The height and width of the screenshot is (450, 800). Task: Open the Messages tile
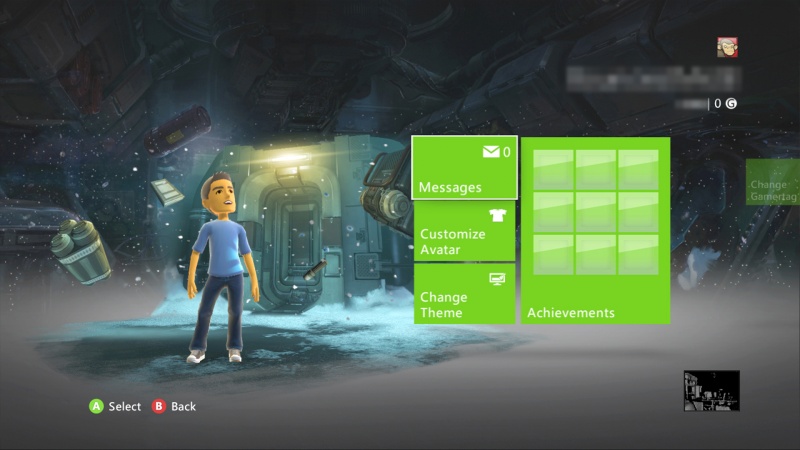click(464, 168)
